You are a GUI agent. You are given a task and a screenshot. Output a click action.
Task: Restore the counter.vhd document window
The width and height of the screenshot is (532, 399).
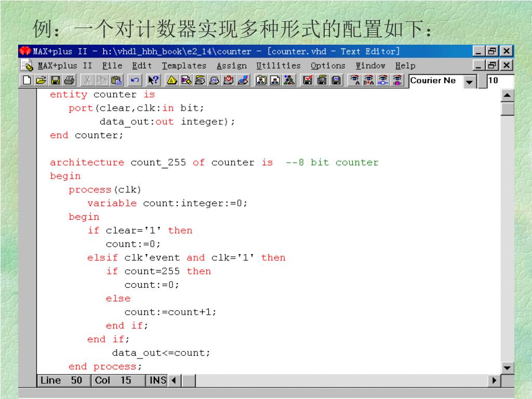click(x=493, y=65)
